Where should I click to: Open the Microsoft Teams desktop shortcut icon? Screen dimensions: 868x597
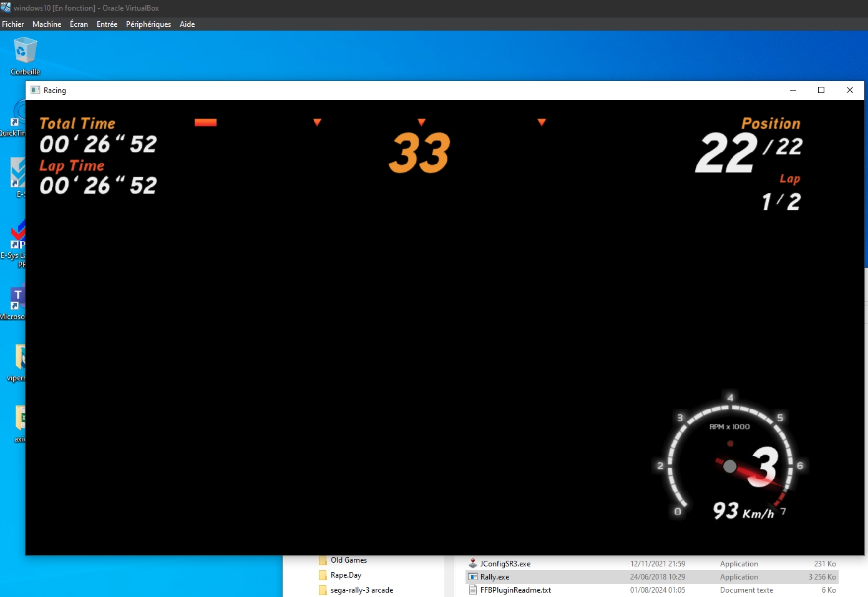click(17, 297)
